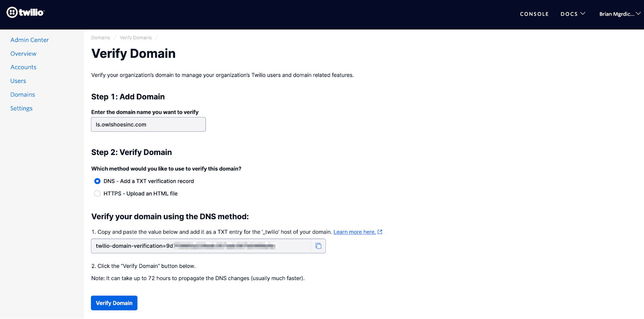Image resolution: width=644 pixels, height=319 pixels.
Task: Open the Overview sidebar page
Action: pyautogui.click(x=23, y=54)
